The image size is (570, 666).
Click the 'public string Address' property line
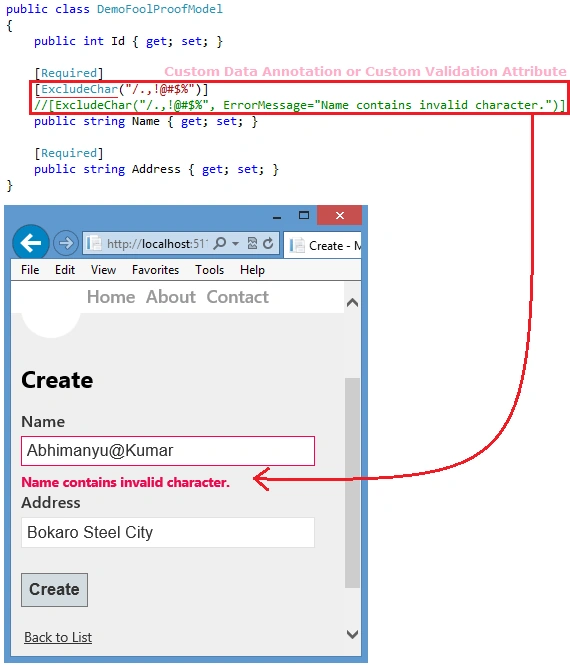coord(156,169)
